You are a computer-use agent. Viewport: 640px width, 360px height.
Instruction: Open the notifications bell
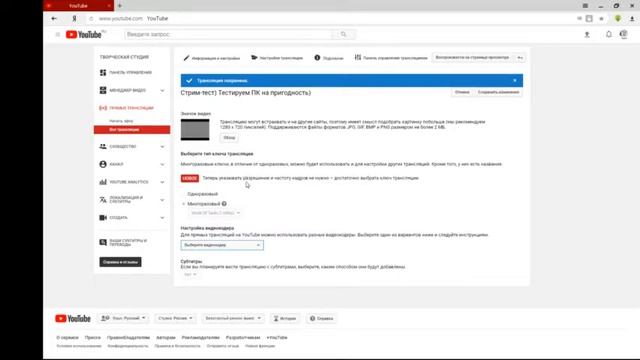(x=609, y=35)
